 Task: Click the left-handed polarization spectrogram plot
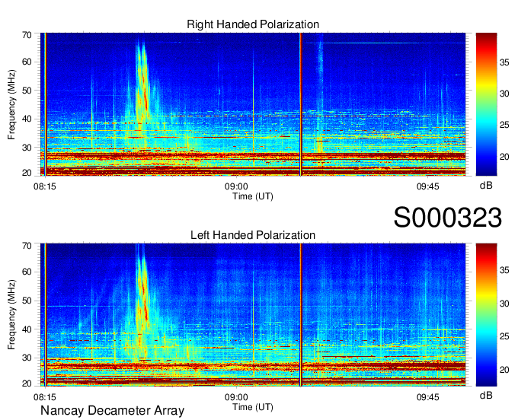(253, 315)
